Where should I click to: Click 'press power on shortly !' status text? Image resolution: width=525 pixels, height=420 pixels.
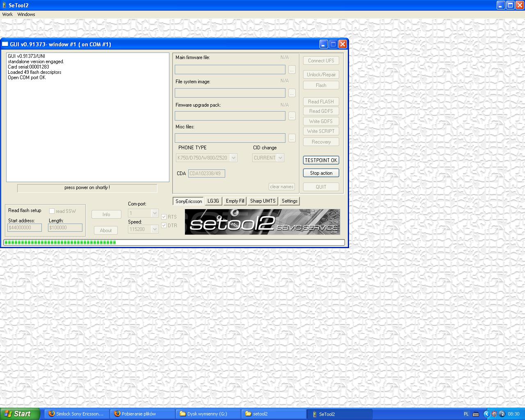click(87, 187)
